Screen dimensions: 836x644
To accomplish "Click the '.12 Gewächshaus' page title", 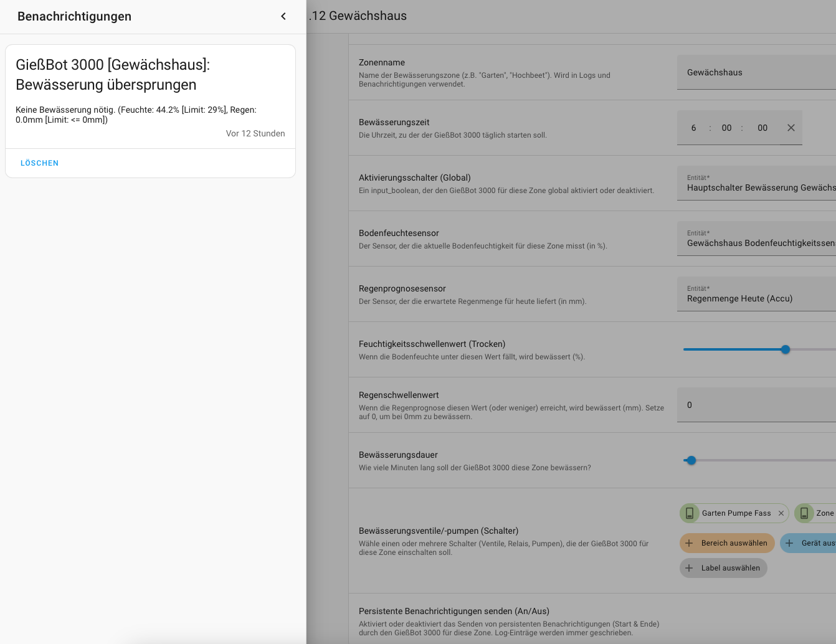I will tap(358, 16).
